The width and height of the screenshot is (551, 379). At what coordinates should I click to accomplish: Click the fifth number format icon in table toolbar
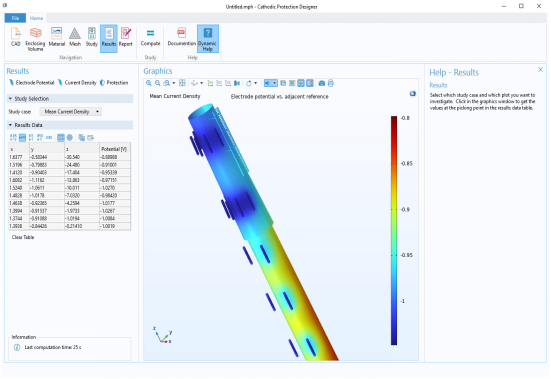coord(49,137)
